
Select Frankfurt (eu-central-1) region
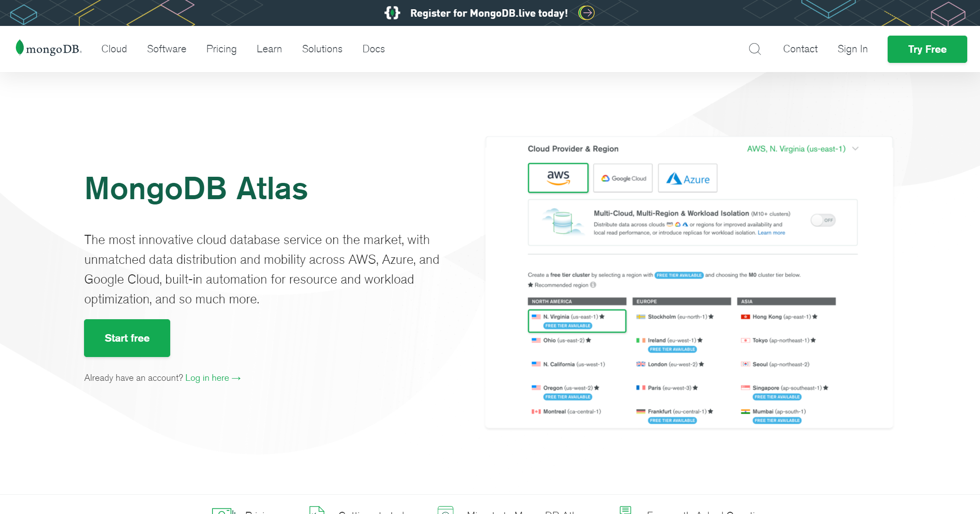click(676, 412)
